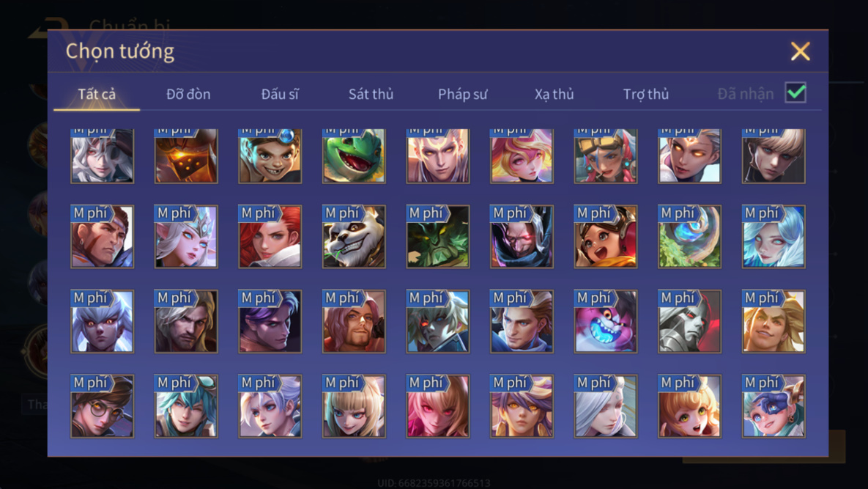Screen dimensions: 868x489
Task: Pick the ice-blue haired female hero
Action: coord(774,237)
